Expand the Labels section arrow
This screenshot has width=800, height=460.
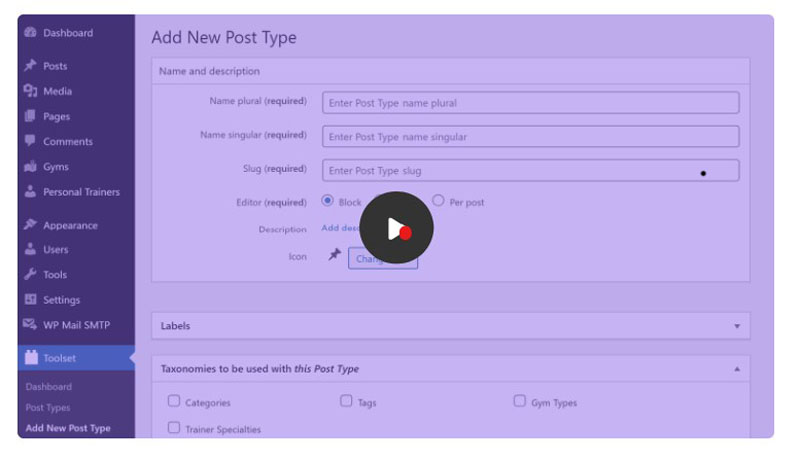737,326
